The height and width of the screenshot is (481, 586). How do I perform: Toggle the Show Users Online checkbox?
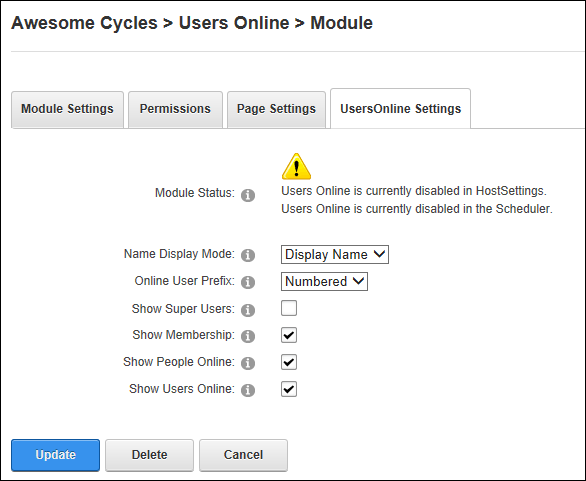[x=289, y=389]
